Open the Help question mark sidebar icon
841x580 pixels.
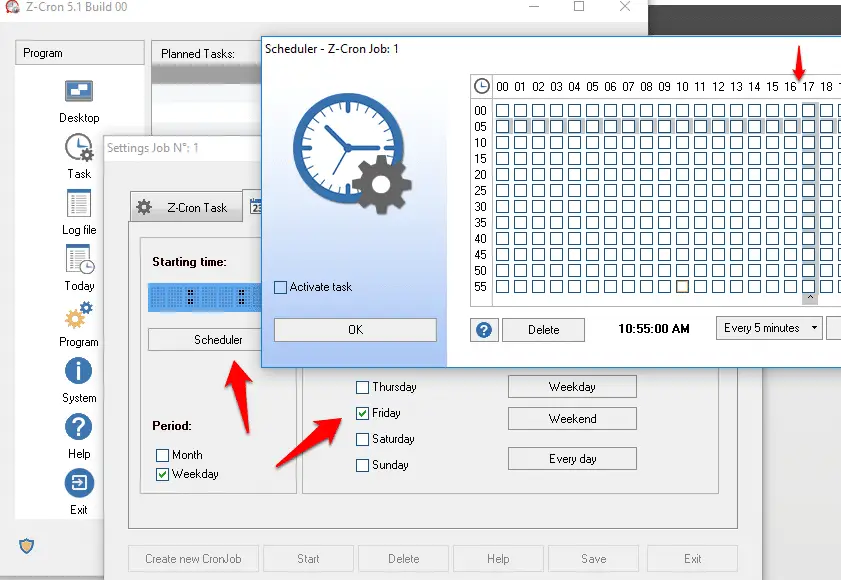click(x=78, y=427)
